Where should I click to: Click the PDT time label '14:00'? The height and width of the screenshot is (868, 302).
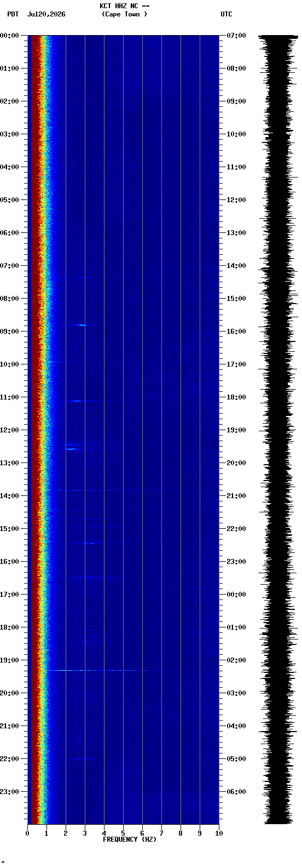click(x=9, y=496)
